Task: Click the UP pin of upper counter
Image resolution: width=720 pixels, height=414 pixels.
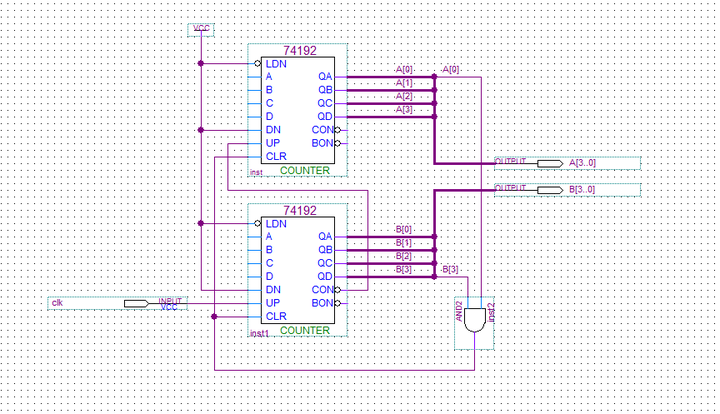Action: click(x=272, y=143)
